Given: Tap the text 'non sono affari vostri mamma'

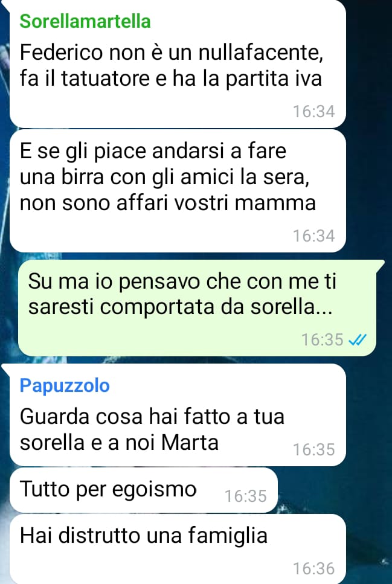Looking at the screenshot, I should tap(168, 204).
